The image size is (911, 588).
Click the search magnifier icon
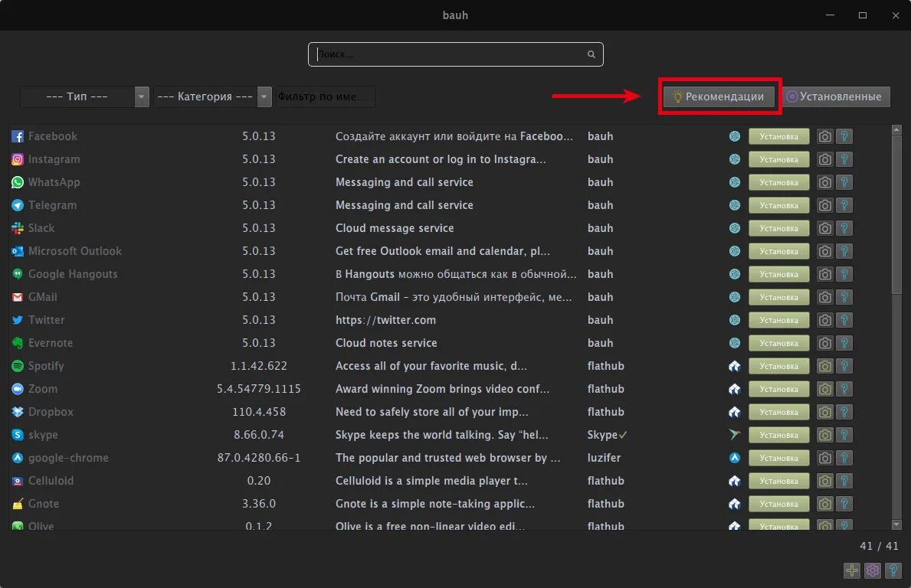click(591, 54)
